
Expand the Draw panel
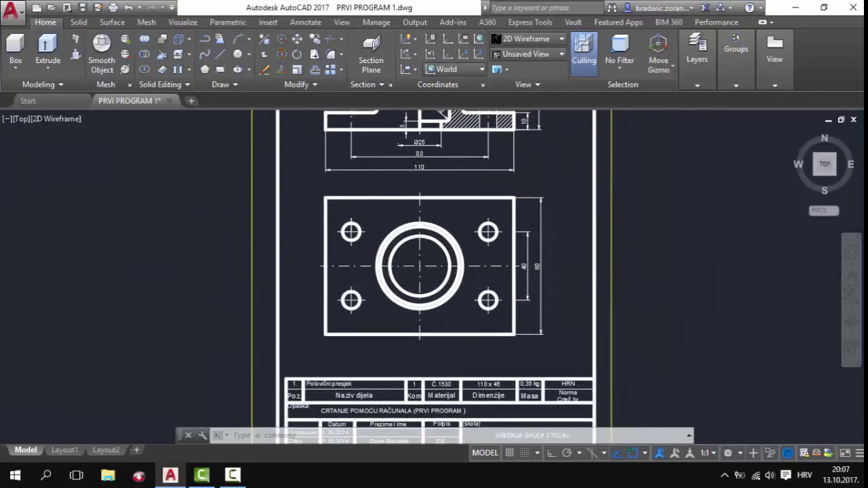(224, 85)
